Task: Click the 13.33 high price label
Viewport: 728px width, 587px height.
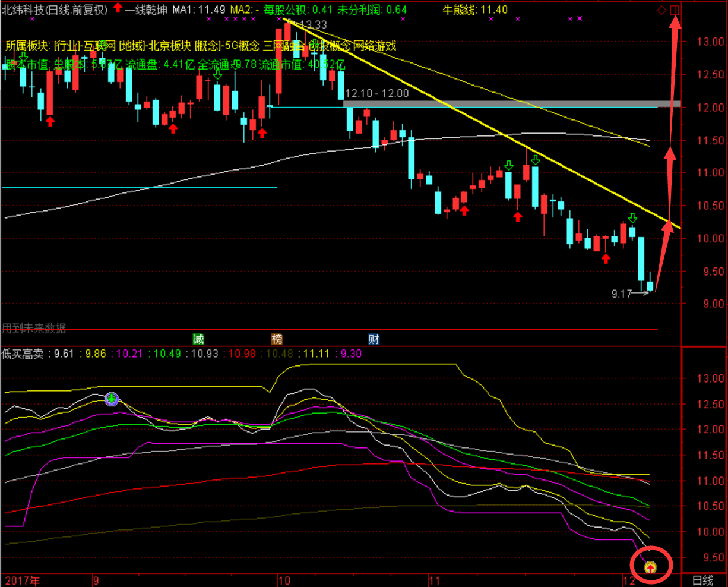Action: [314, 25]
